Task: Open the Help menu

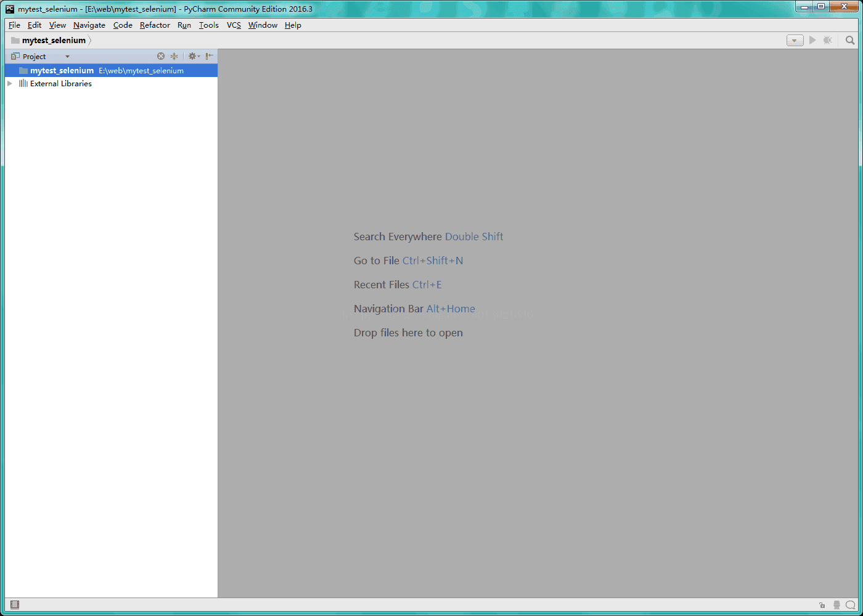Action: [293, 25]
